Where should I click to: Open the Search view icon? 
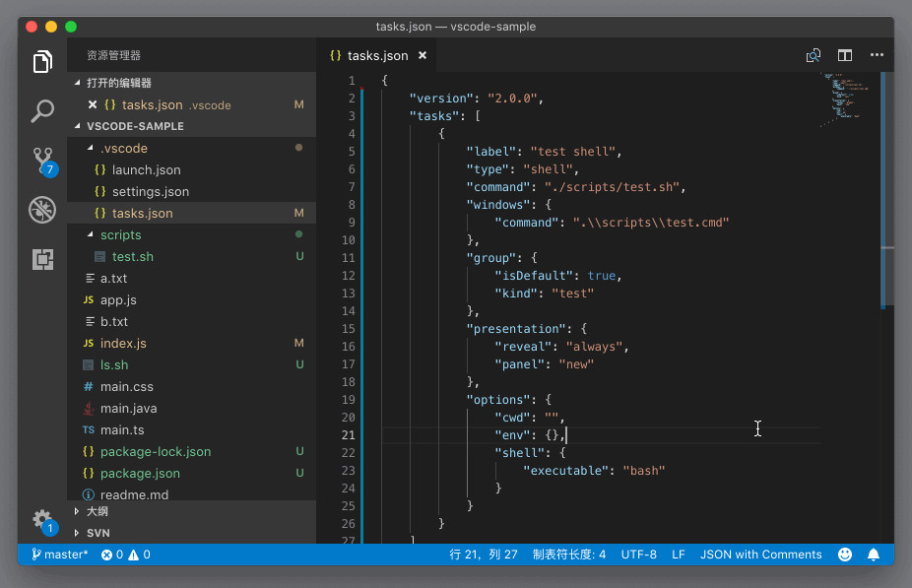(42, 110)
